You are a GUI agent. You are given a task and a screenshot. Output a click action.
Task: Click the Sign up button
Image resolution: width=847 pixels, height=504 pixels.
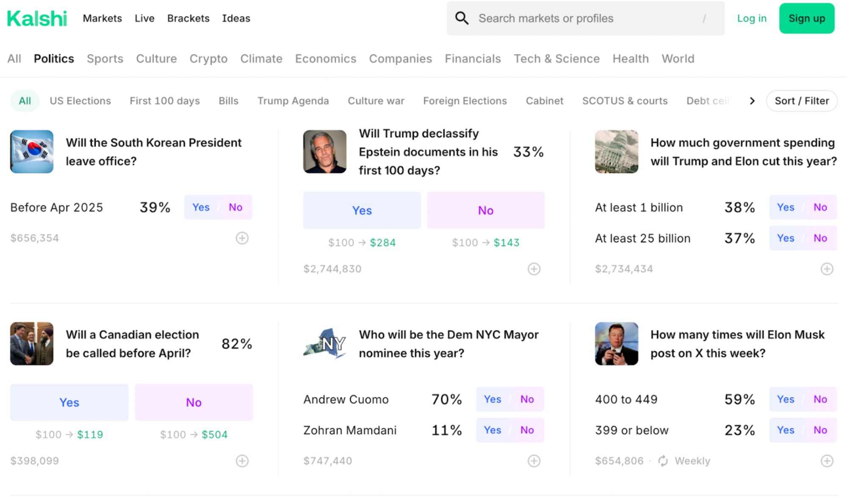pyautogui.click(x=806, y=18)
